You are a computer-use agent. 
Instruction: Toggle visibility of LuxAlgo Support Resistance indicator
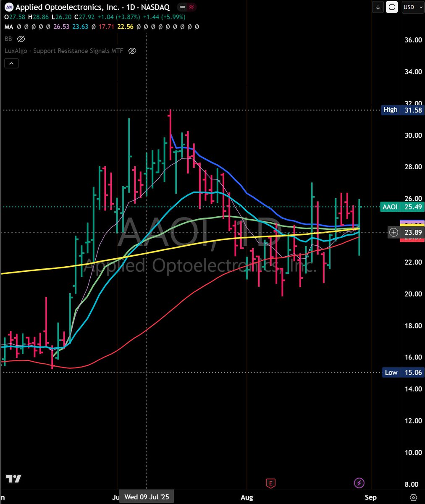coord(132,51)
